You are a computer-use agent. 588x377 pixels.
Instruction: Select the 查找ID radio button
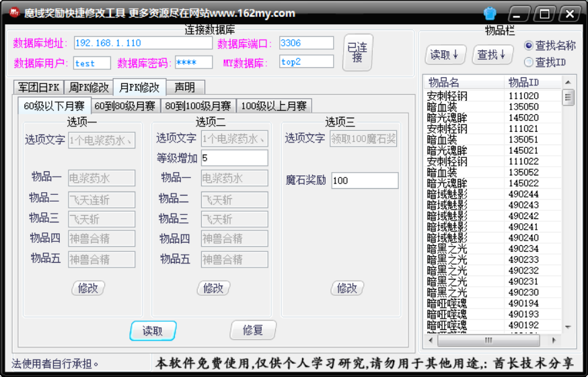point(529,62)
